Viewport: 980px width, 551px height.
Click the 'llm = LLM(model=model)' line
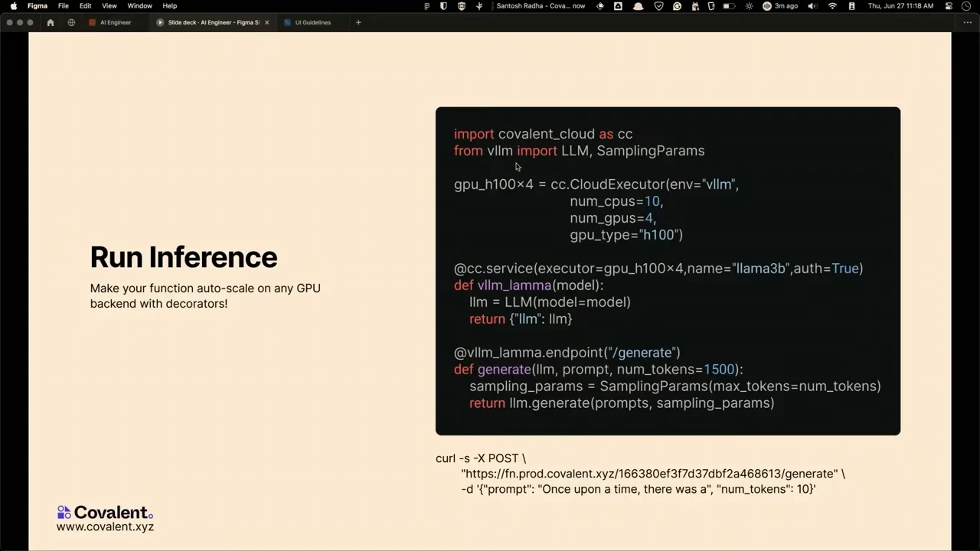tap(550, 302)
